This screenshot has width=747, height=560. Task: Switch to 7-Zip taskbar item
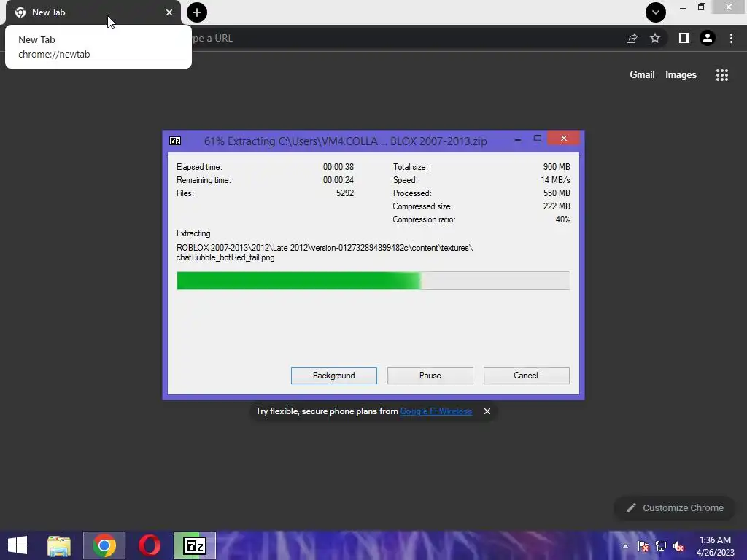[194, 545]
